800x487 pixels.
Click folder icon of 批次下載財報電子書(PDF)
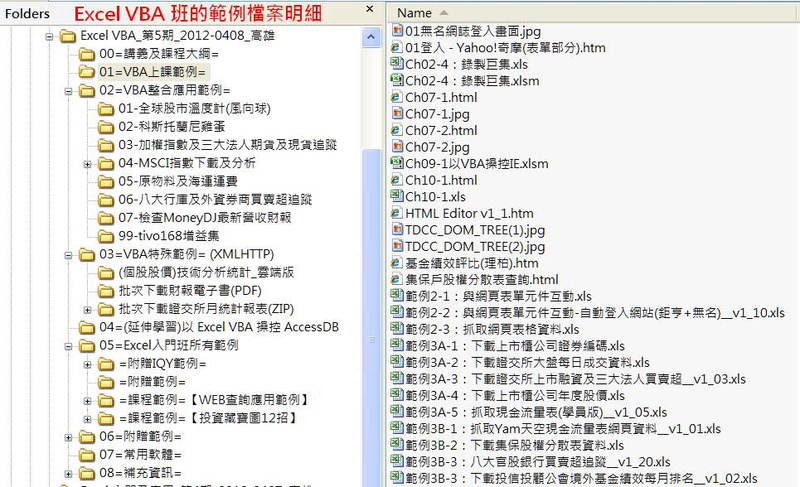coord(106,291)
